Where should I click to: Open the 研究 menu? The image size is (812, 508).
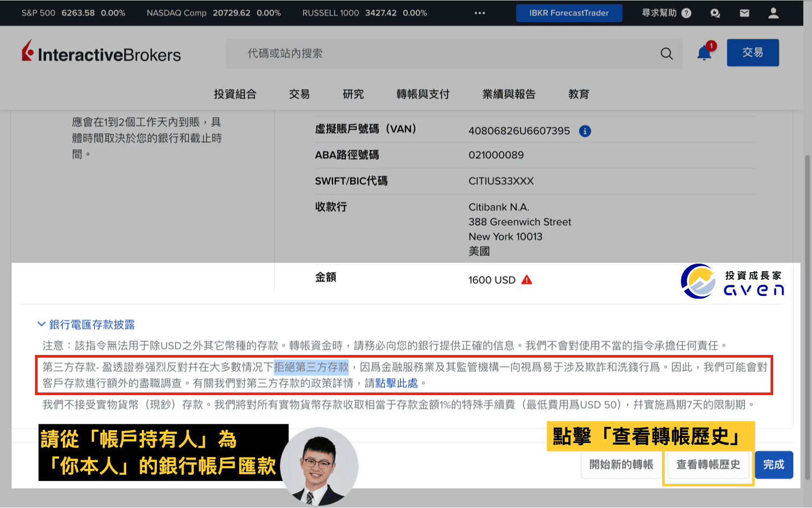[353, 94]
